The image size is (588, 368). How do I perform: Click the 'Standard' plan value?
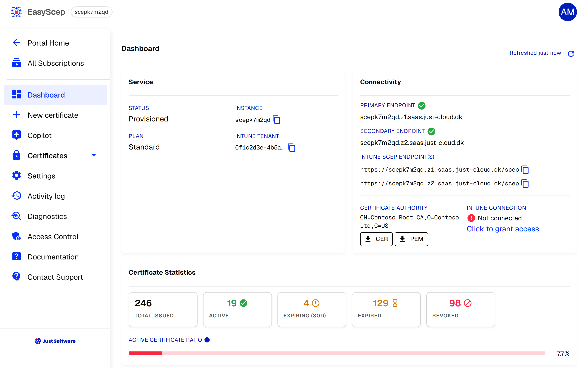pos(144,147)
